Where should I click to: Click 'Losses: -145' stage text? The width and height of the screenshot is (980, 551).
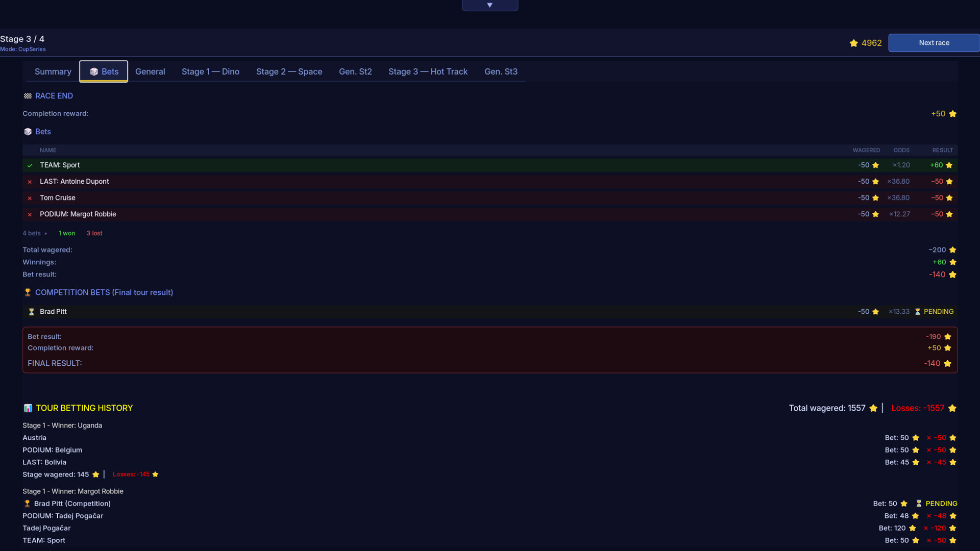131,474
